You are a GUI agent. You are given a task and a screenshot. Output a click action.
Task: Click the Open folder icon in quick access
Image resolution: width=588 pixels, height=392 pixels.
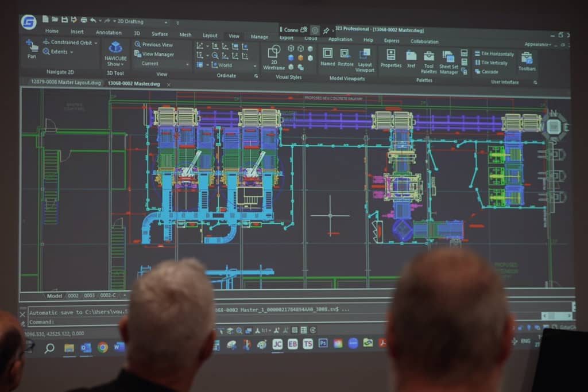click(x=55, y=19)
